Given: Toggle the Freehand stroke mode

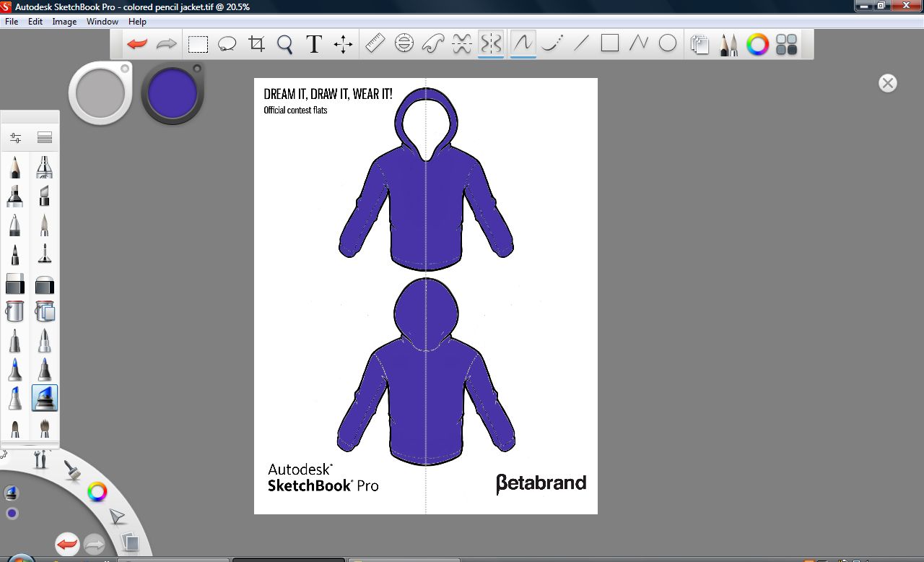Looking at the screenshot, I should point(523,43).
